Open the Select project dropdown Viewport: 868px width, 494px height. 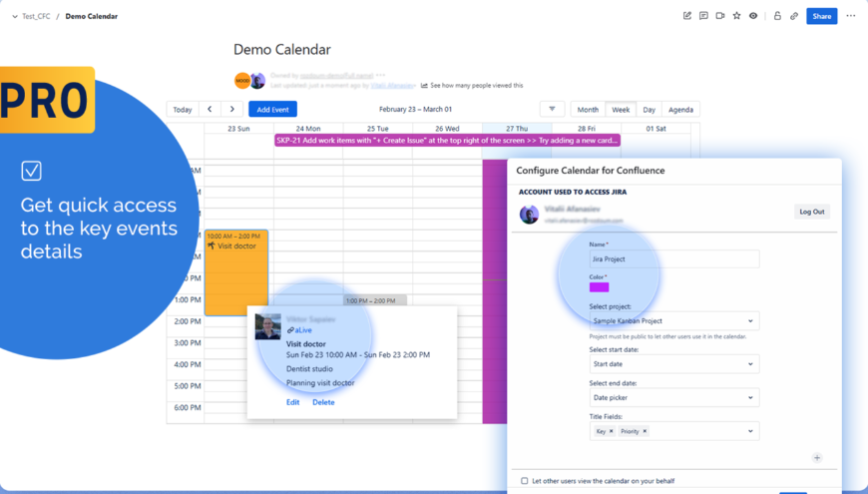click(x=674, y=320)
